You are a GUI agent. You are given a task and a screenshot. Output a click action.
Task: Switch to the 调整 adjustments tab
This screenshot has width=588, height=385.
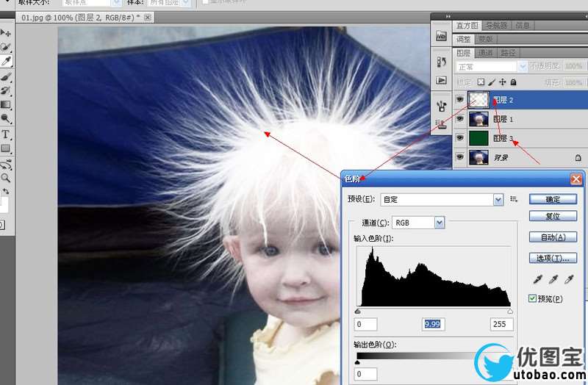pyautogui.click(x=464, y=39)
